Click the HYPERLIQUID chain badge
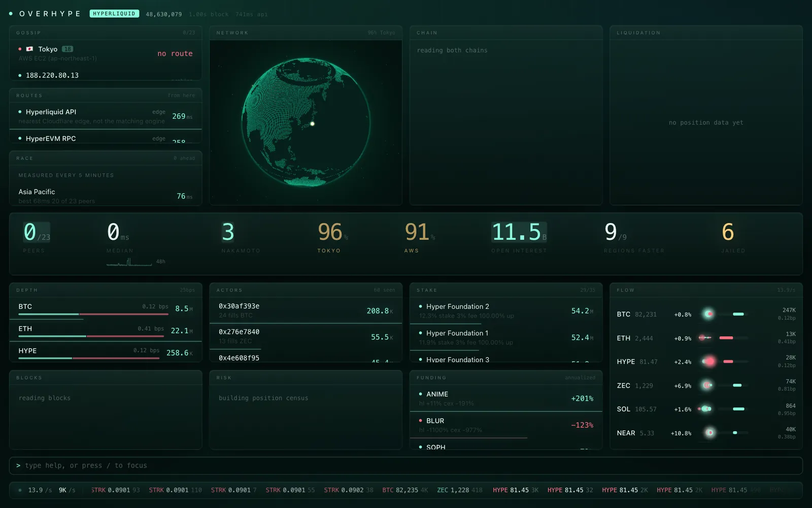This screenshot has height=508, width=812. pos(114,14)
